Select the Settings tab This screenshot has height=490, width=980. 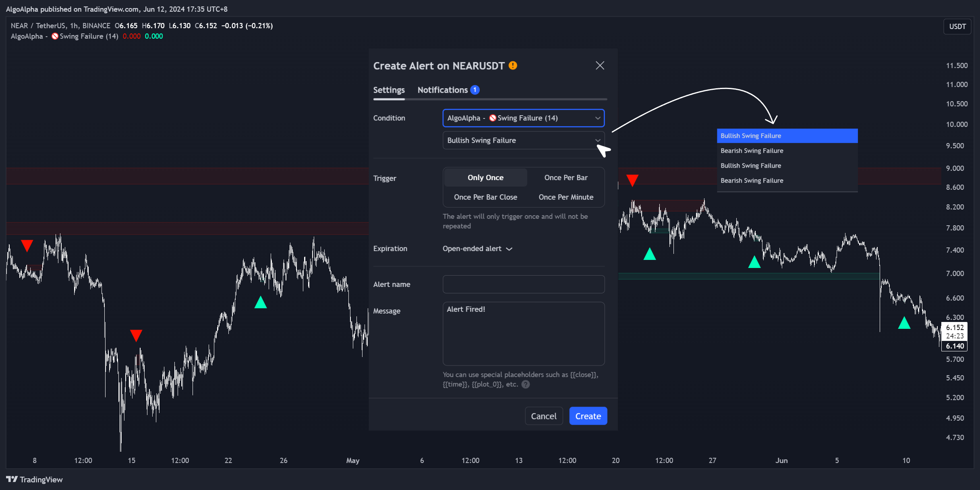[x=389, y=90]
